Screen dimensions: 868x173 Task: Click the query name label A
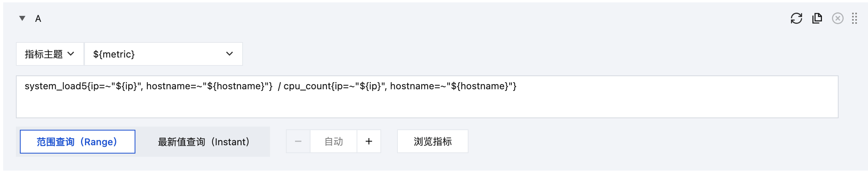point(38,19)
